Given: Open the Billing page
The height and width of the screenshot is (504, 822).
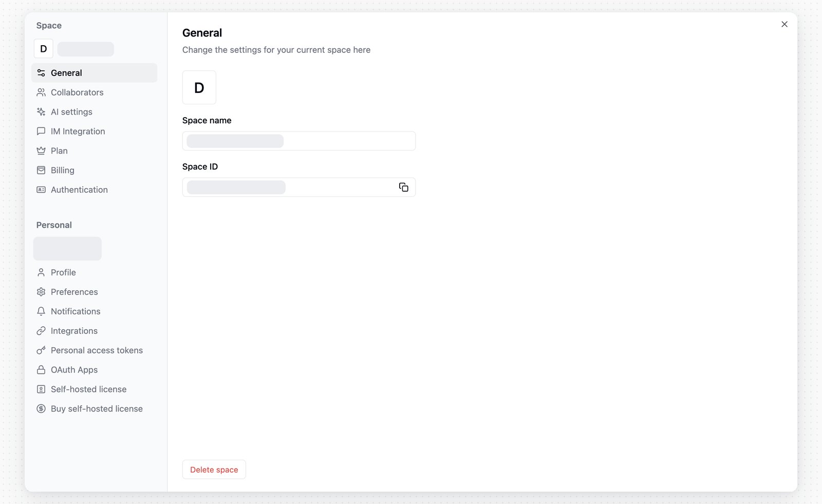Looking at the screenshot, I should click(95, 170).
